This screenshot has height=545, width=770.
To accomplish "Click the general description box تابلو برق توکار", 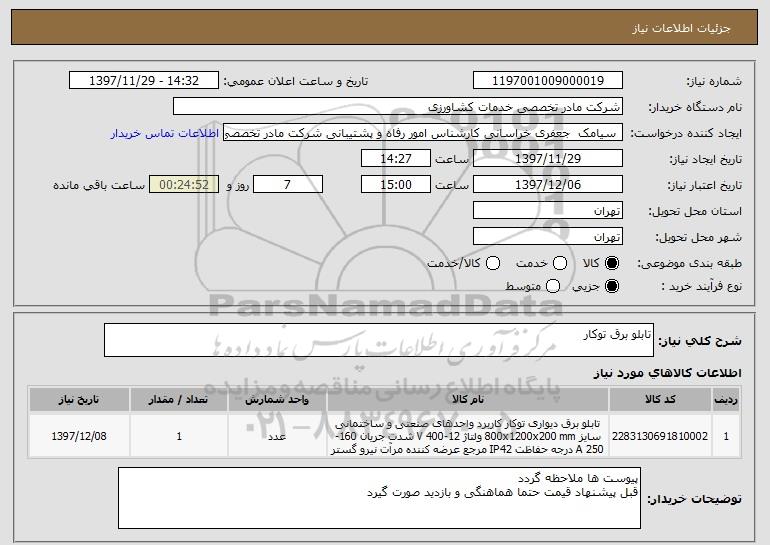I will [379, 340].
